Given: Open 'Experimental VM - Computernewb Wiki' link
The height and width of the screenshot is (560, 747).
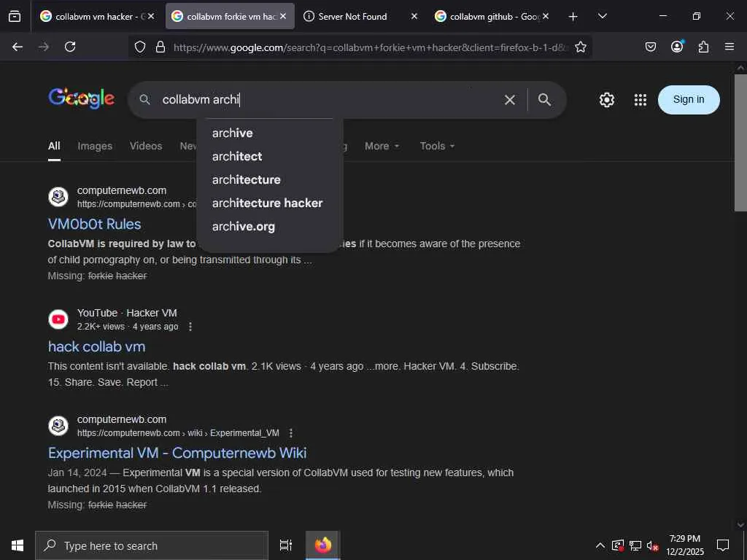Looking at the screenshot, I should click(177, 453).
